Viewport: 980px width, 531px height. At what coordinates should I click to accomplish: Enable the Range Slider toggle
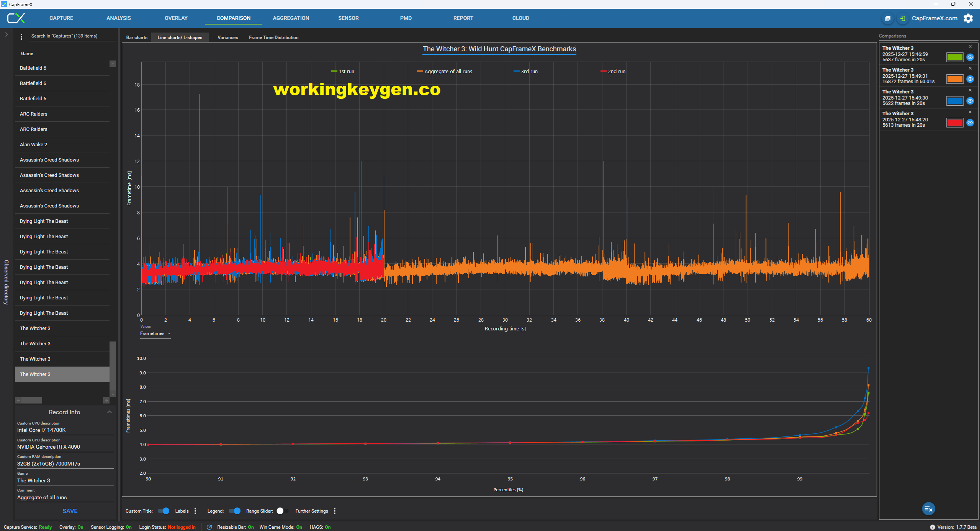[283, 511]
